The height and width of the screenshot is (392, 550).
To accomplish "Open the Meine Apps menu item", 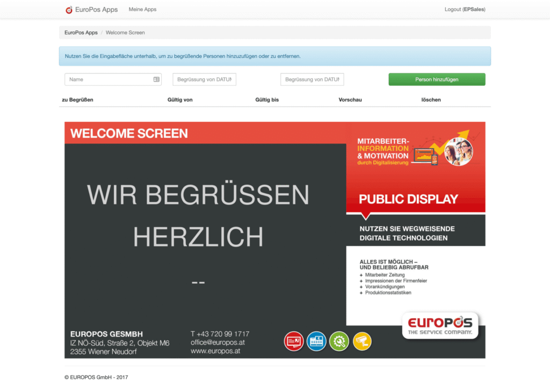I will pyautogui.click(x=142, y=10).
